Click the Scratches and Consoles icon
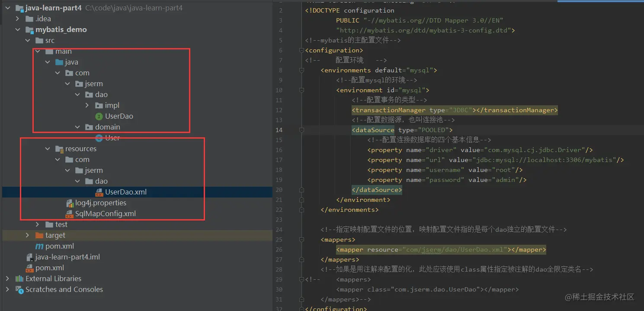 tap(19, 289)
